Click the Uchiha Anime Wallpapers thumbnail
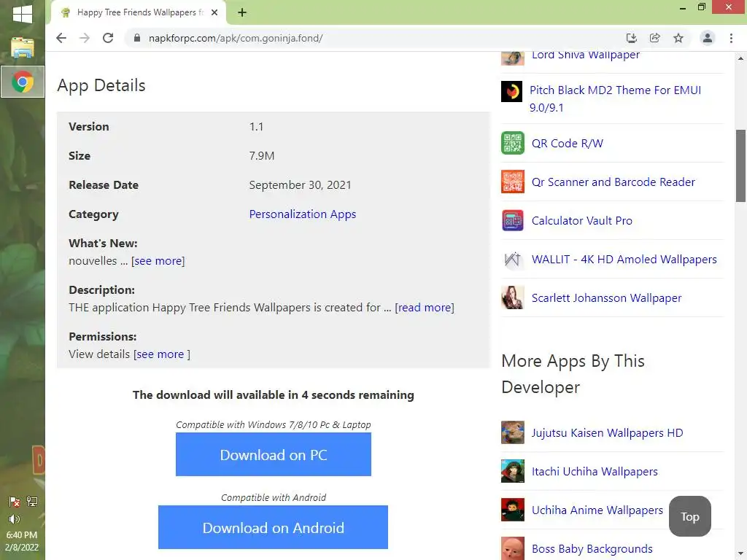Viewport: 747px width, 560px height. click(513, 510)
